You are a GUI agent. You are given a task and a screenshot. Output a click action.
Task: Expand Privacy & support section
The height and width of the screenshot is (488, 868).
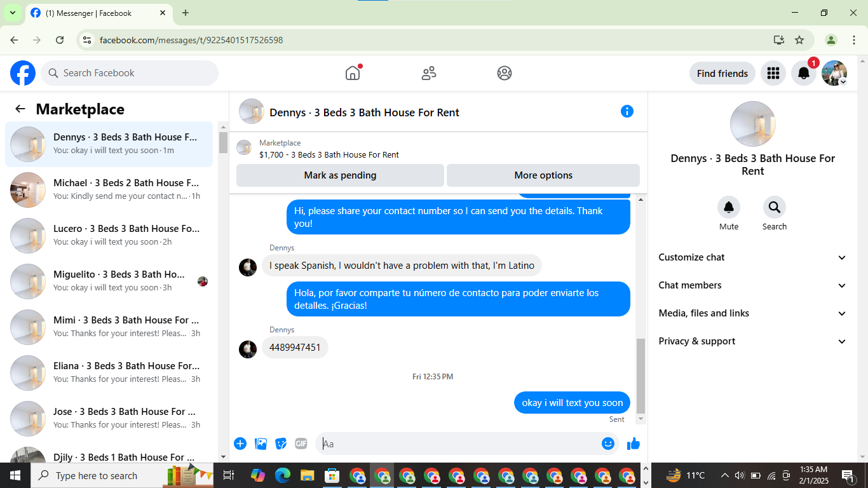[753, 341]
